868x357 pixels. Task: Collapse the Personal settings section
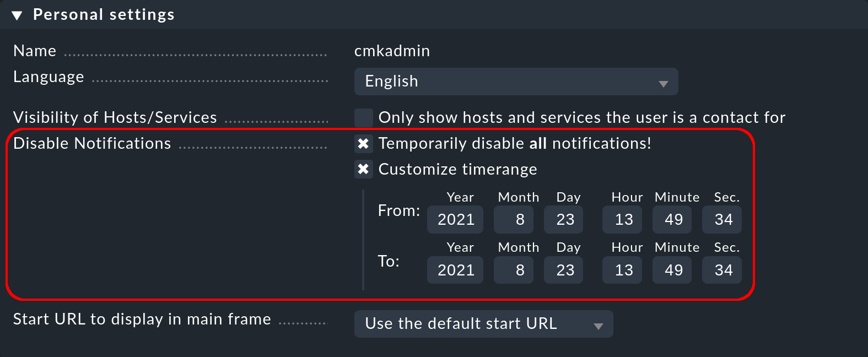pyautogui.click(x=17, y=15)
